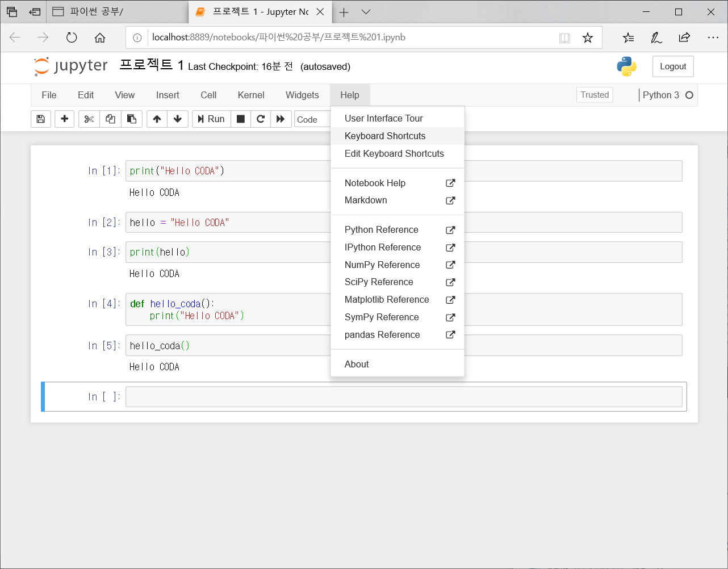Restart the kernel icon
The width and height of the screenshot is (728, 569).
coord(261,119)
